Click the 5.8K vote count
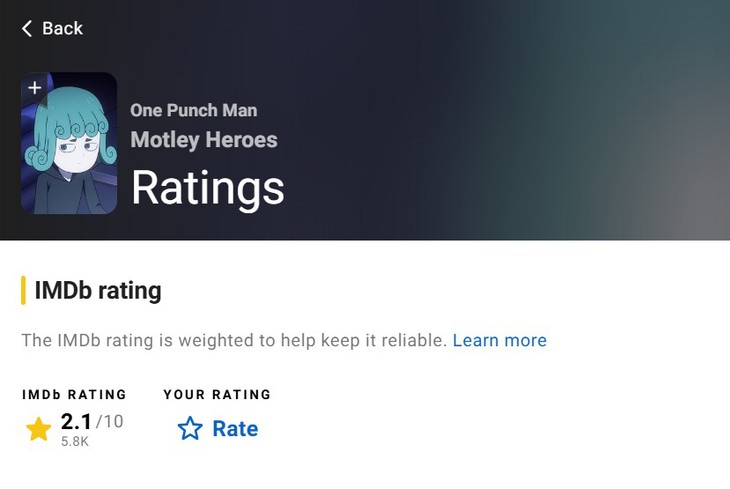The height and width of the screenshot is (489, 730). tap(75, 441)
